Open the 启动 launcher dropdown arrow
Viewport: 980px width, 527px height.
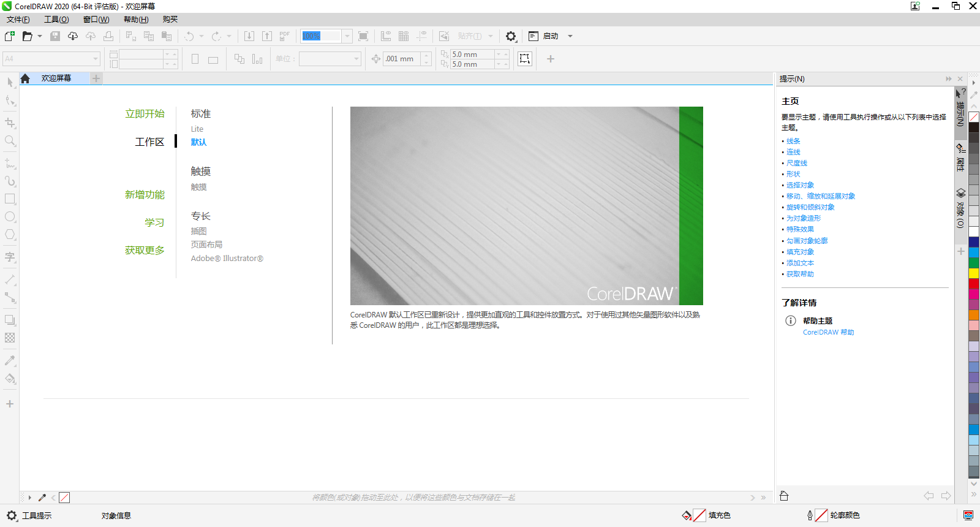(x=570, y=36)
